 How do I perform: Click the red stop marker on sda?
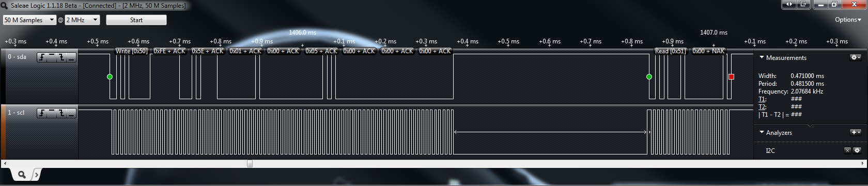pyautogui.click(x=731, y=76)
